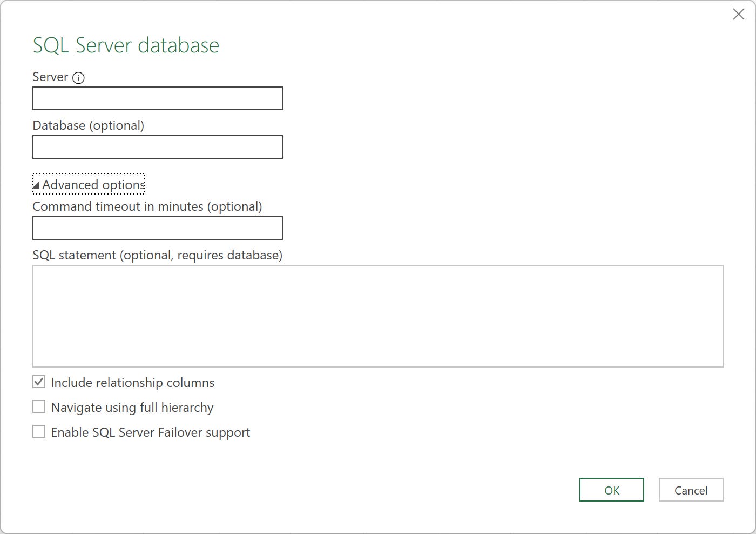756x534 pixels.
Task: Check Enable SQL Server Failover support
Action: click(39, 431)
